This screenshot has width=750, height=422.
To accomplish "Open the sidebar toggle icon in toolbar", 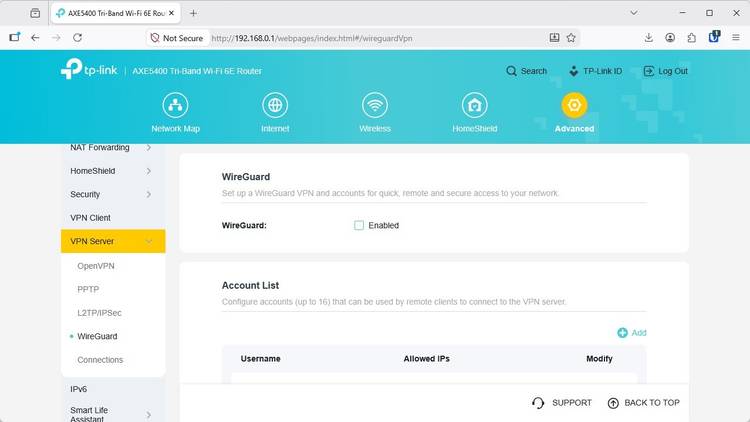I will pyautogui.click(x=14, y=37).
